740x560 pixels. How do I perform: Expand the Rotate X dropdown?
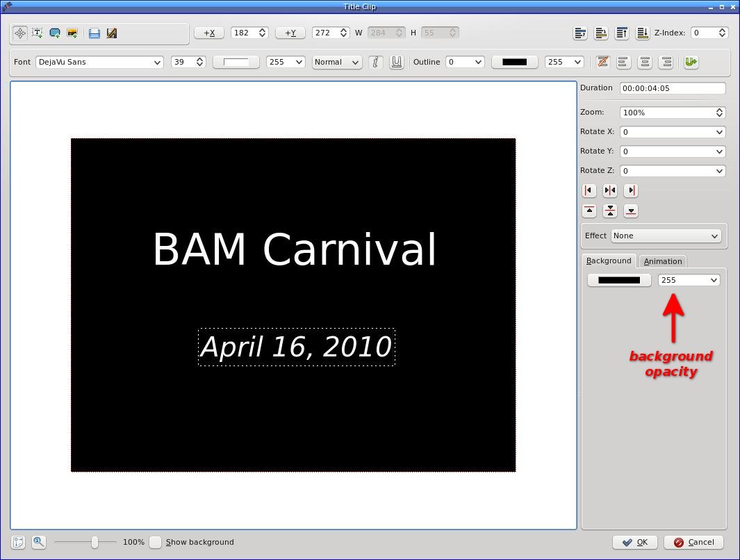pyautogui.click(x=672, y=132)
